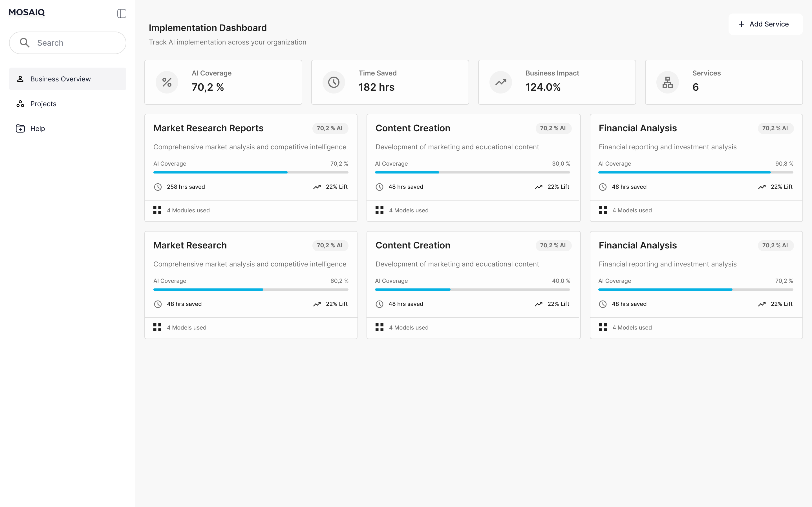
Task: Click the Business Impact trend arrow icon
Action: point(501,82)
